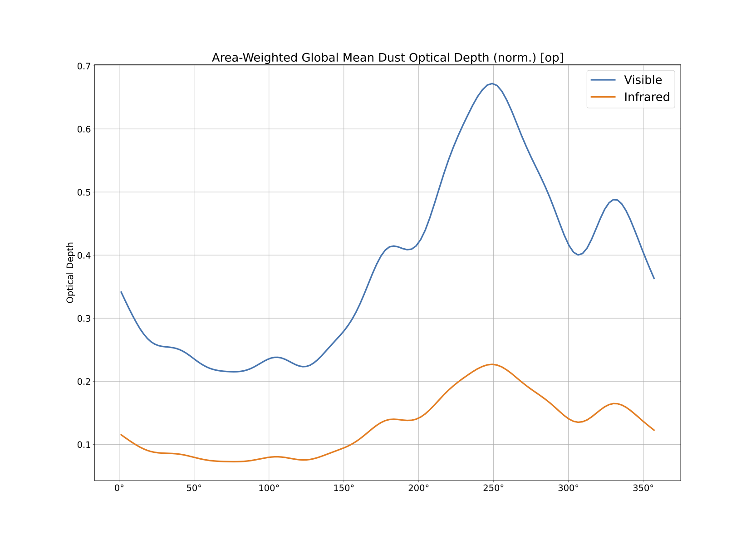
Task: Click the 300° x-axis tick label
Action: [569, 489]
